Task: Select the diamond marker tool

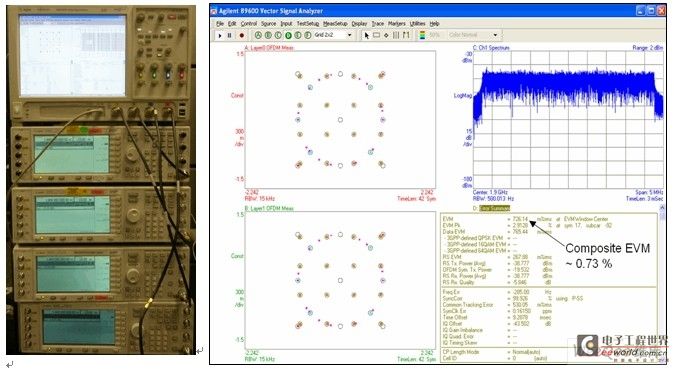Action: pyautogui.click(x=386, y=35)
